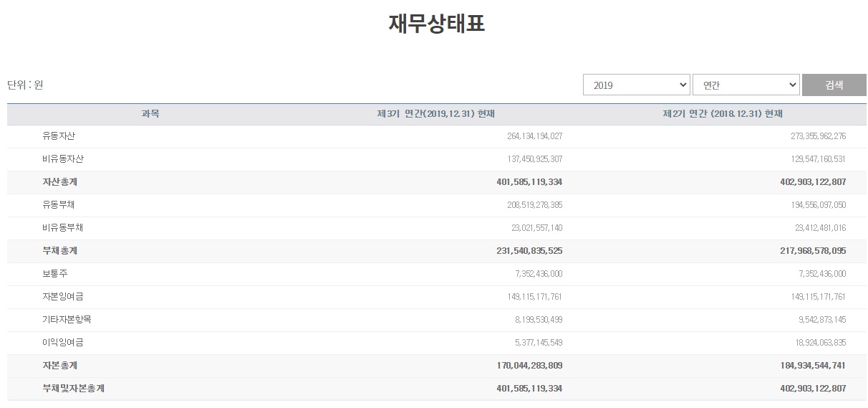Click the value 273,355,962,276
The height and width of the screenshot is (408, 868).
pos(818,136)
